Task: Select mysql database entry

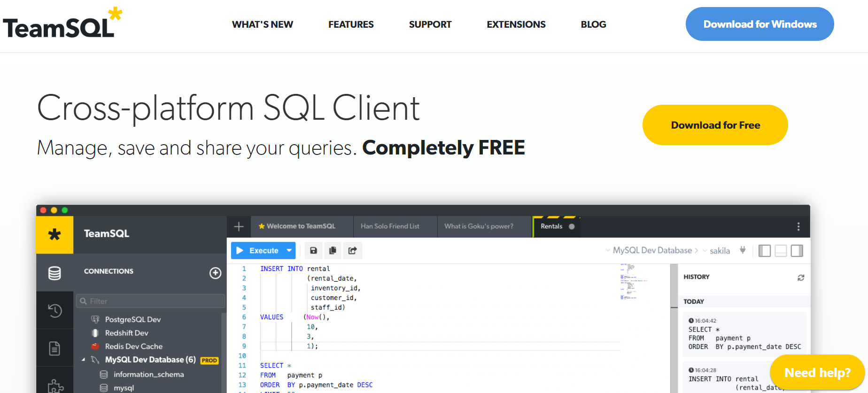Action: tap(124, 388)
